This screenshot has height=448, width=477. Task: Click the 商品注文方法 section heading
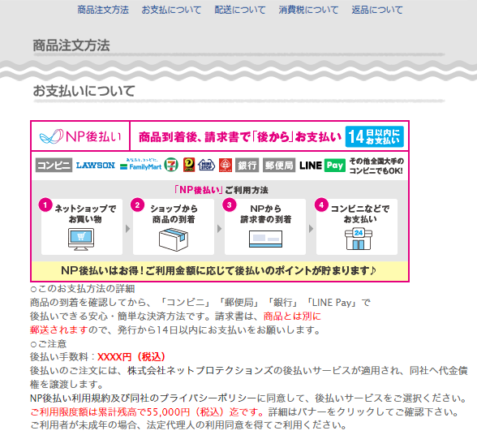(x=71, y=45)
